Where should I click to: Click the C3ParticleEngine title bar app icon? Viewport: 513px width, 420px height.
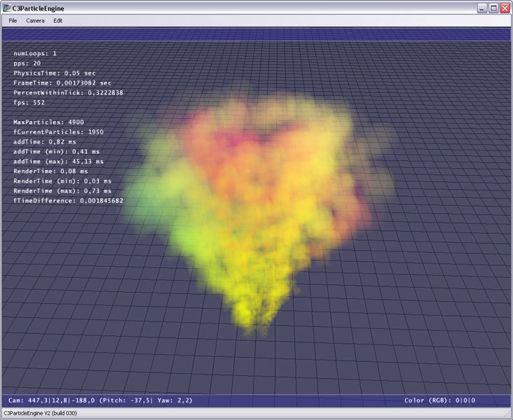7,8
